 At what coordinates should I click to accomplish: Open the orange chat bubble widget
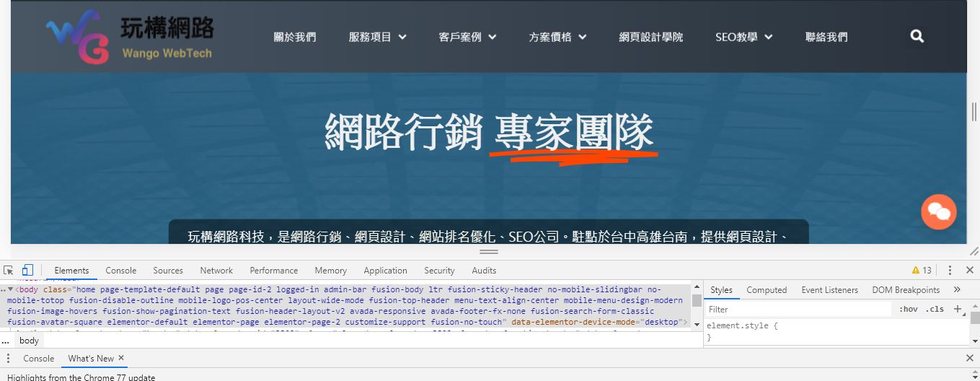[939, 212]
